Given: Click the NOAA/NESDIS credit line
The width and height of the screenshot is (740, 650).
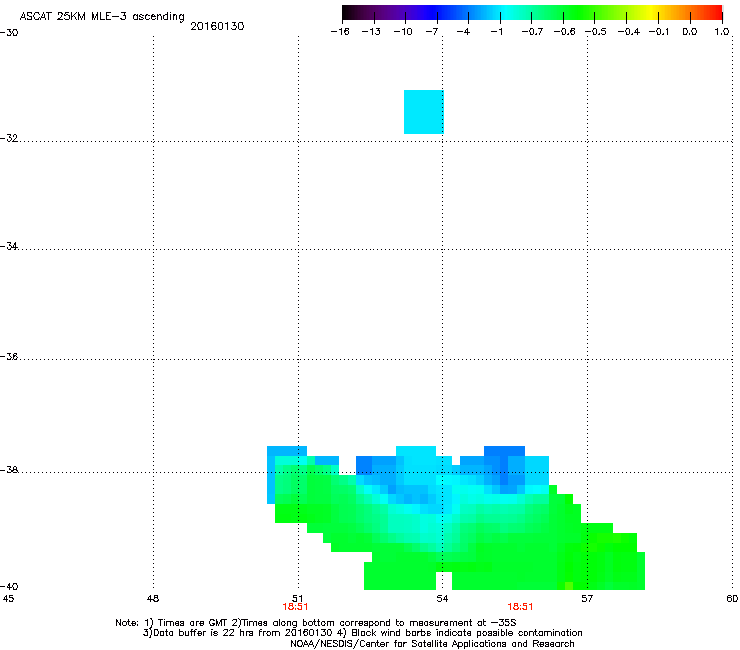Looking at the screenshot, I should pos(432,644).
